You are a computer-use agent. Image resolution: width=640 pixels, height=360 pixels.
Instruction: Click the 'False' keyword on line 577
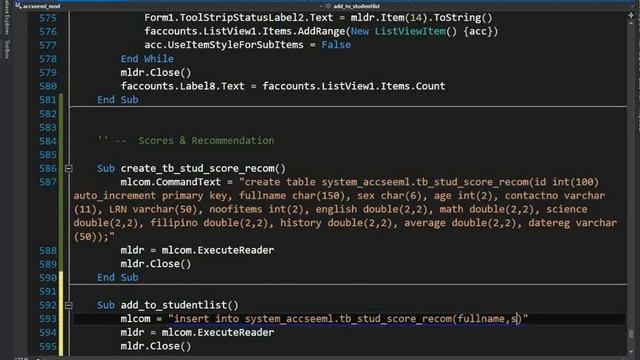click(336, 45)
